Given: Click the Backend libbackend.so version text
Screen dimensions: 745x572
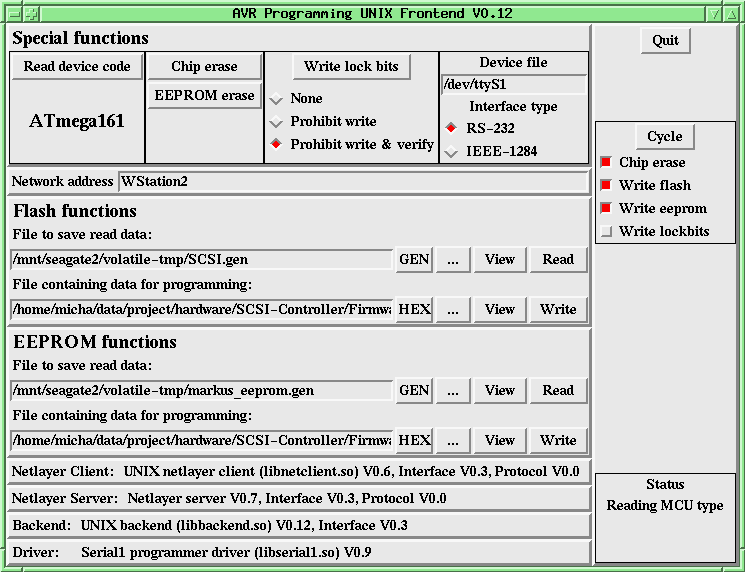Looking at the screenshot, I should pos(244,526).
